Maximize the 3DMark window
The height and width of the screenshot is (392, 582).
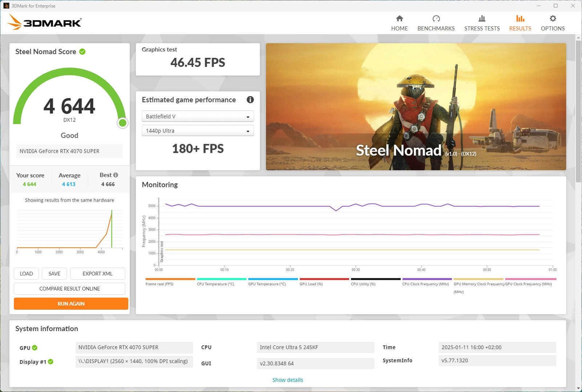tap(555, 6)
